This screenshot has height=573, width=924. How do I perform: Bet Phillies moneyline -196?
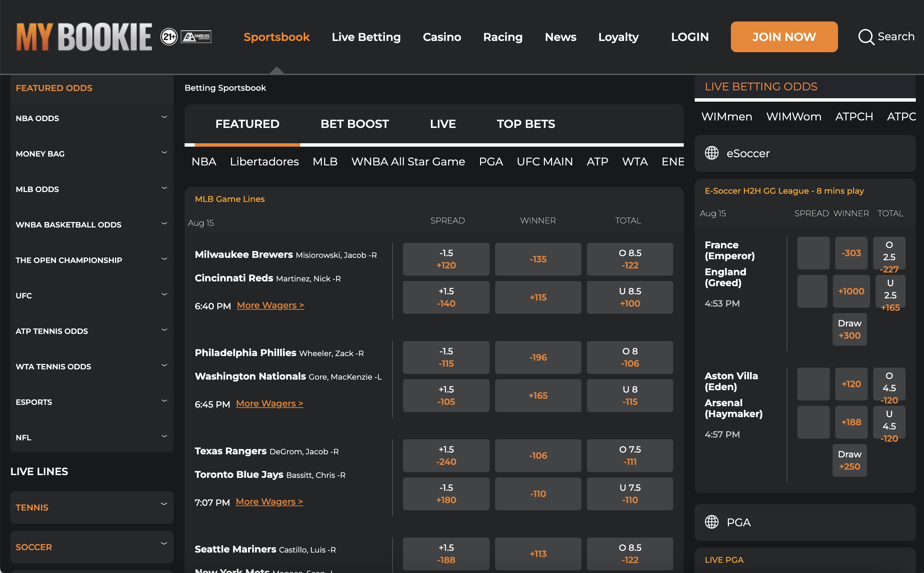coord(538,357)
